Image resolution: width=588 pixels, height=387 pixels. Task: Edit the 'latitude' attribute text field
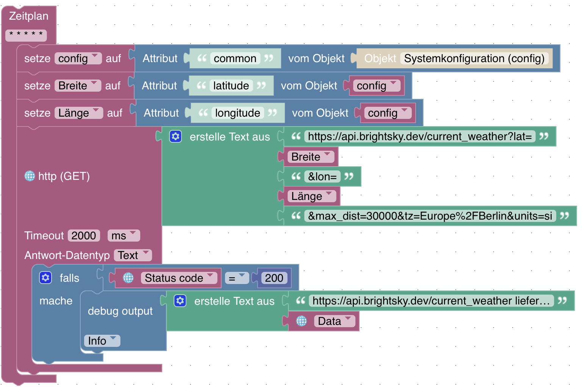pyautogui.click(x=231, y=86)
